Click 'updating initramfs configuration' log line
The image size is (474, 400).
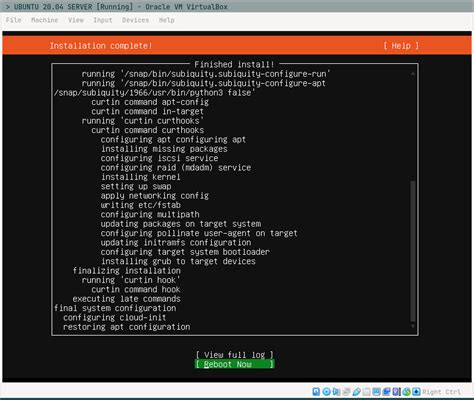coord(176,243)
